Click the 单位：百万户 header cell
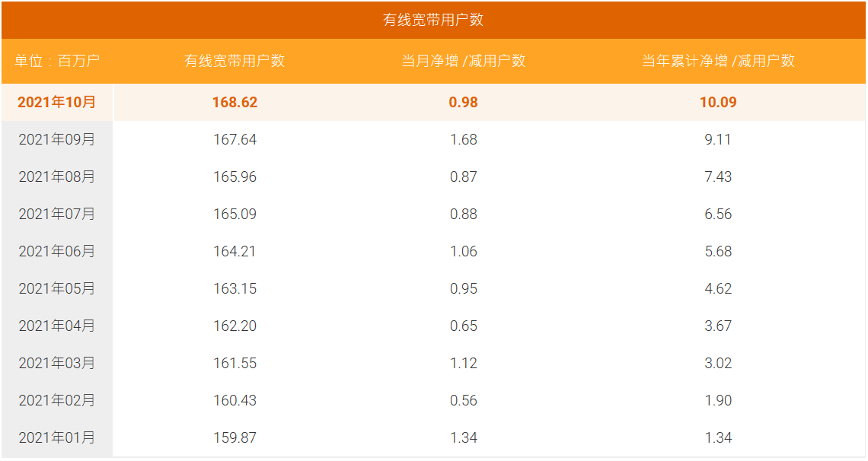Viewport: 868px width, 461px height. (x=57, y=61)
